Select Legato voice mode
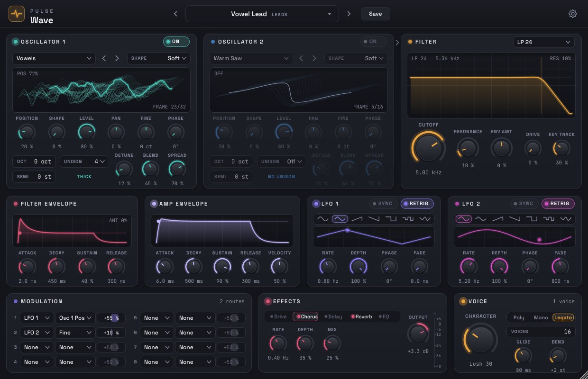 click(563, 317)
